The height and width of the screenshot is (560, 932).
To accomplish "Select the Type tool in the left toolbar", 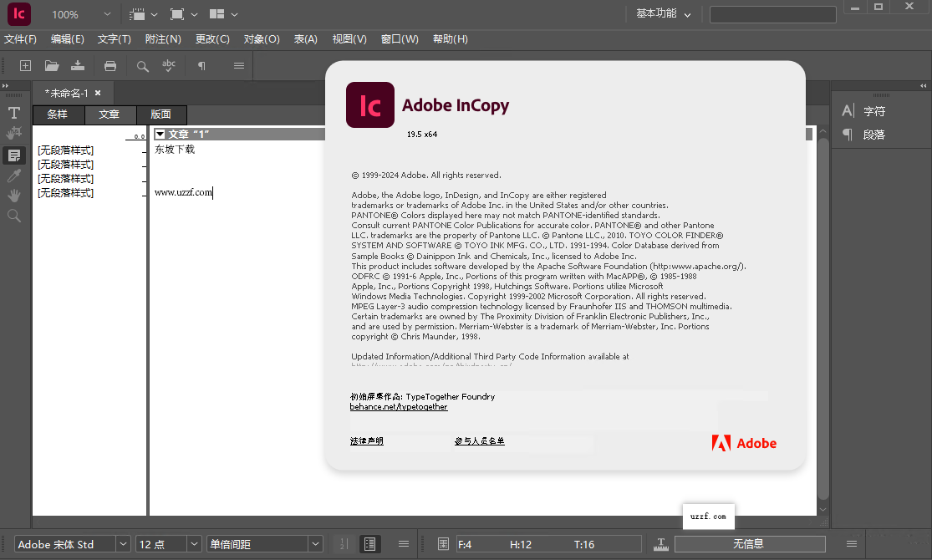I will coord(13,112).
